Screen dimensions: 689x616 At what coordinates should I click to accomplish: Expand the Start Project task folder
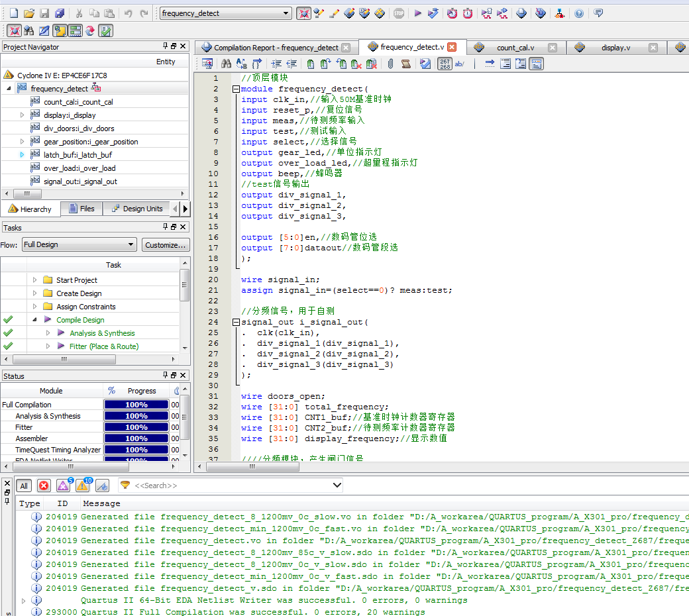pos(34,280)
